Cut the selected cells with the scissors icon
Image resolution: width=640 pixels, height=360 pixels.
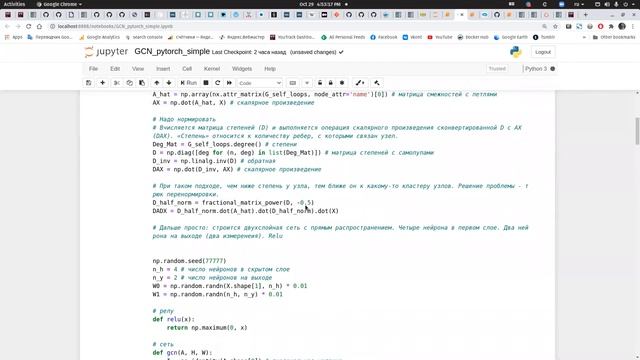point(117,83)
